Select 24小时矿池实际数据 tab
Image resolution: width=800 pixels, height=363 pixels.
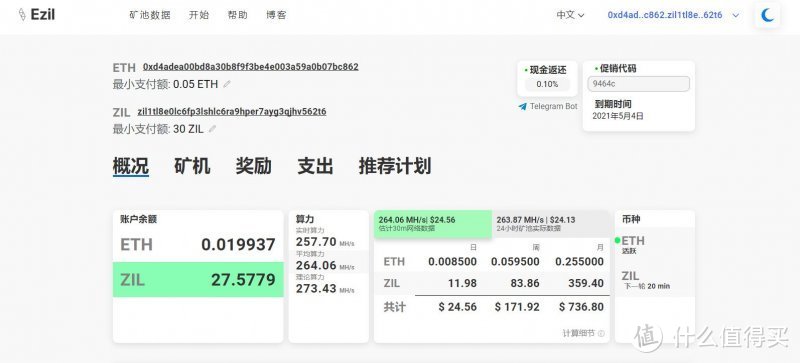pos(551,224)
